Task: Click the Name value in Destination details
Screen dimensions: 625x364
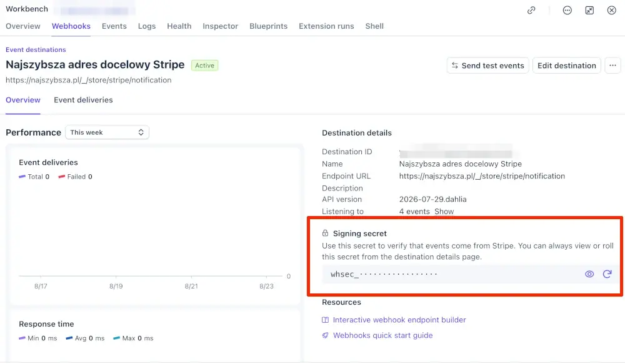Action: coord(461,164)
